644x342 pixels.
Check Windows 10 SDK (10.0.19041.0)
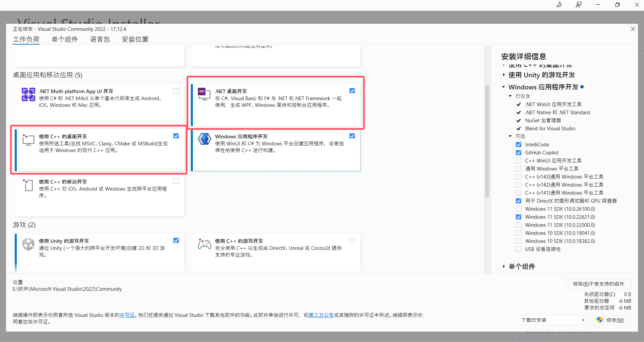pos(519,233)
